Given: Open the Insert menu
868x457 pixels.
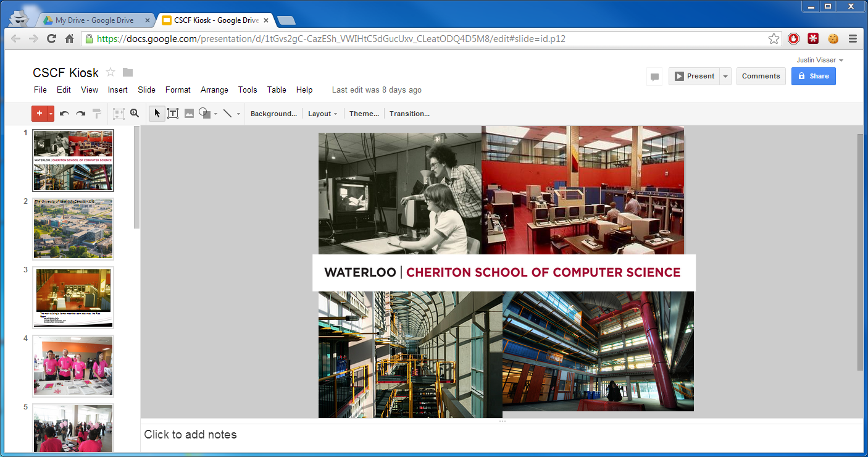Looking at the screenshot, I should click(x=118, y=90).
